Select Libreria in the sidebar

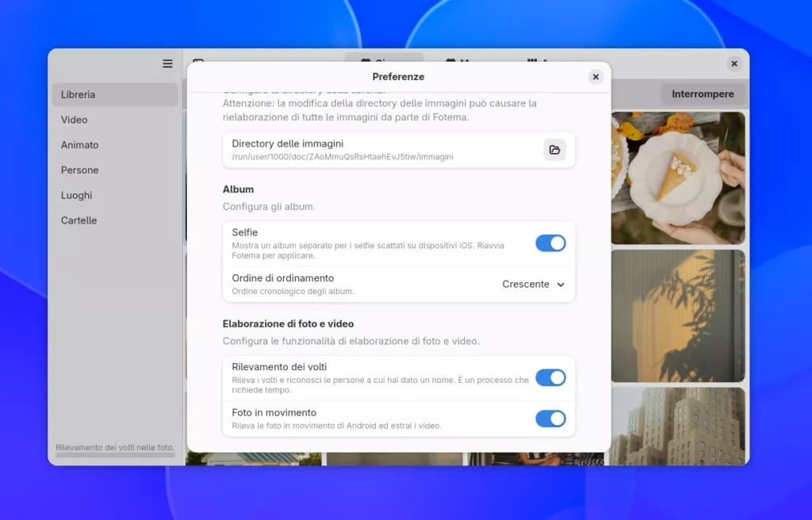115,95
